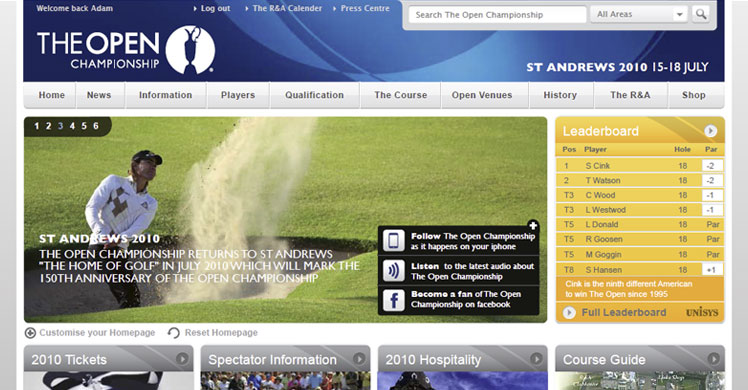The height and width of the screenshot is (390, 748).
Task: Select the L Donald leaderboard row
Action: click(640, 225)
